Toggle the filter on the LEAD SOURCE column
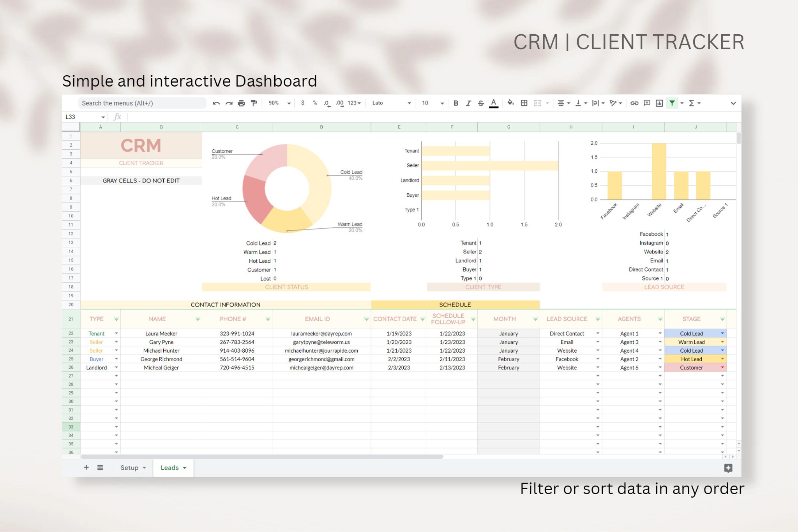798x532 pixels. [598, 319]
